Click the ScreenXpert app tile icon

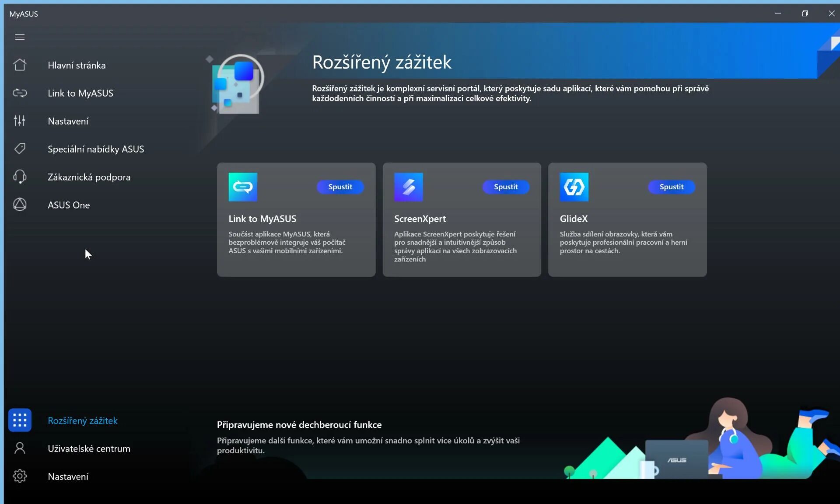(x=409, y=187)
